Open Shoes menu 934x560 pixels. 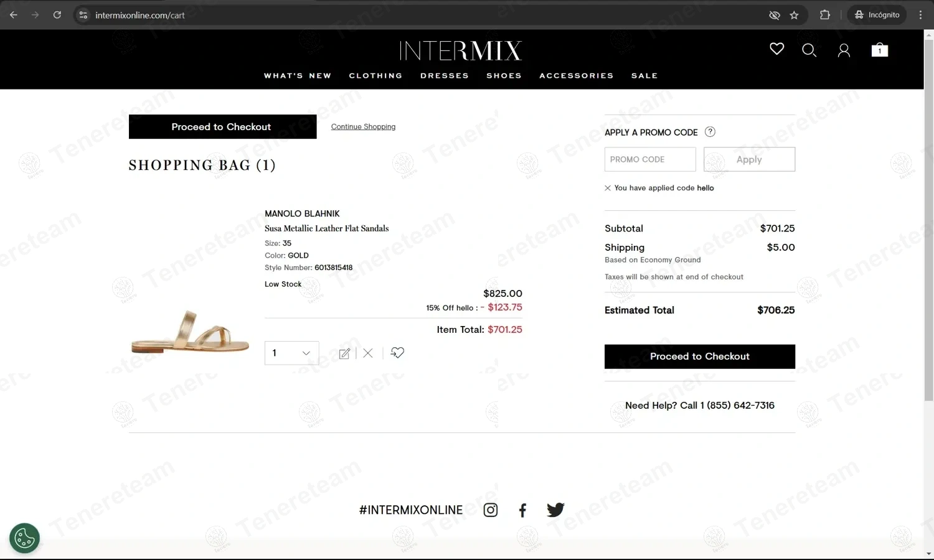coord(504,76)
